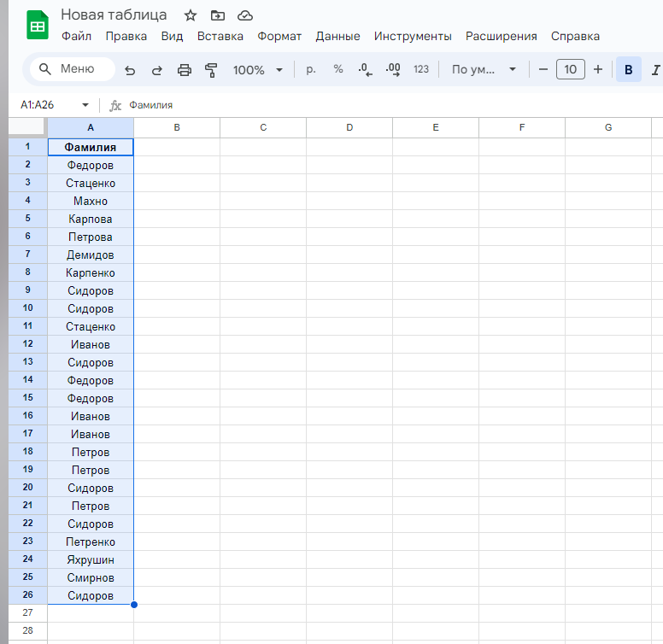Select cell with Смирнов
The image size is (663, 644).
(91, 577)
